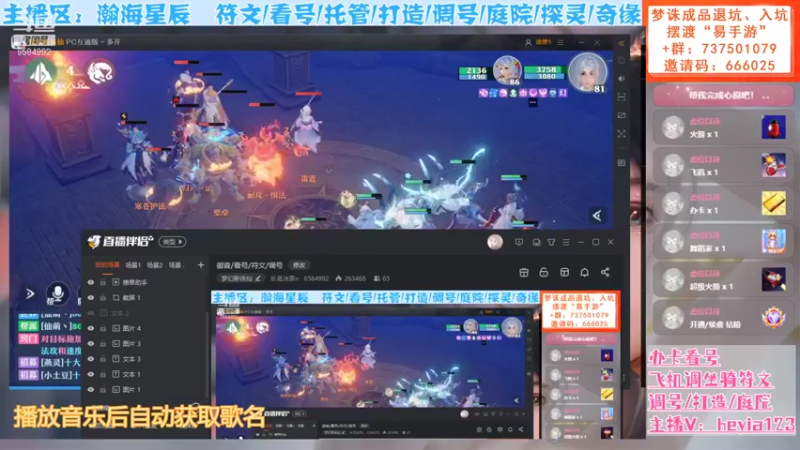The image size is (800, 450).
Task: Select the 飞机 x1 gift row
Action: point(723,166)
